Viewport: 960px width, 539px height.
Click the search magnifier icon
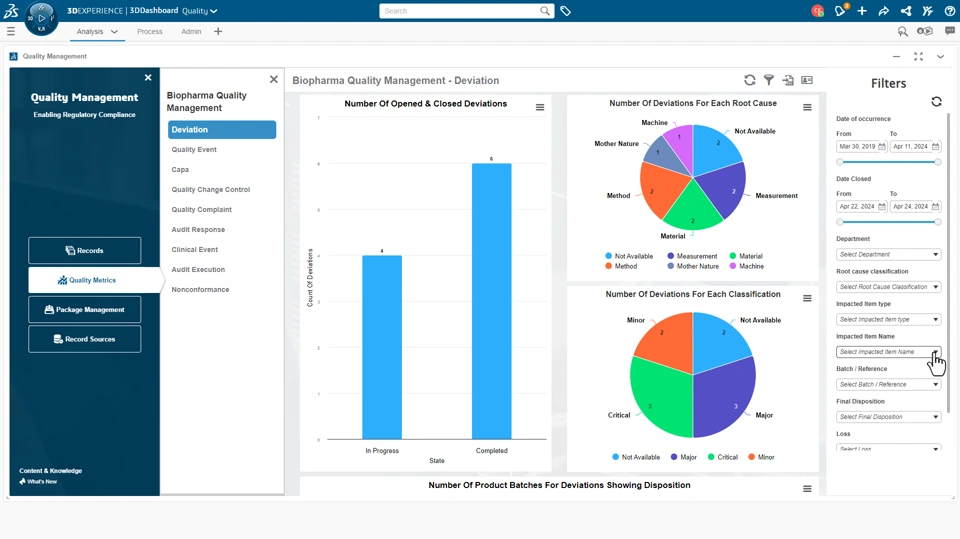tap(544, 11)
